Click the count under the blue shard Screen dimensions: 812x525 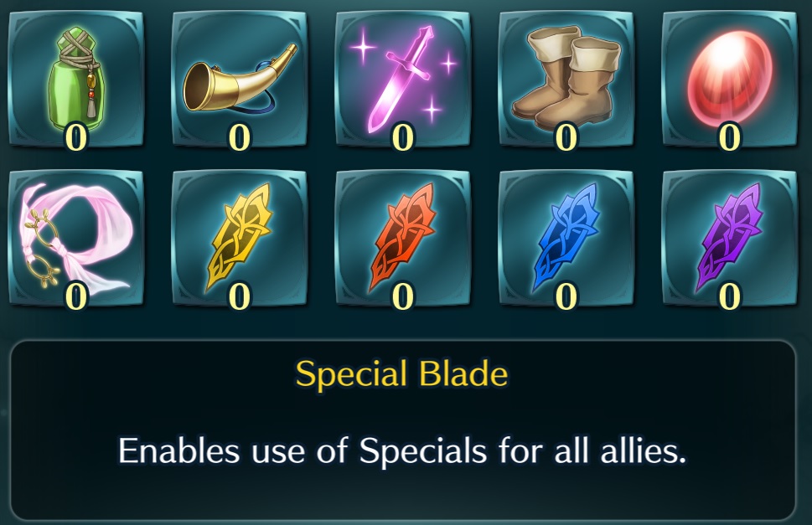[x=566, y=297]
